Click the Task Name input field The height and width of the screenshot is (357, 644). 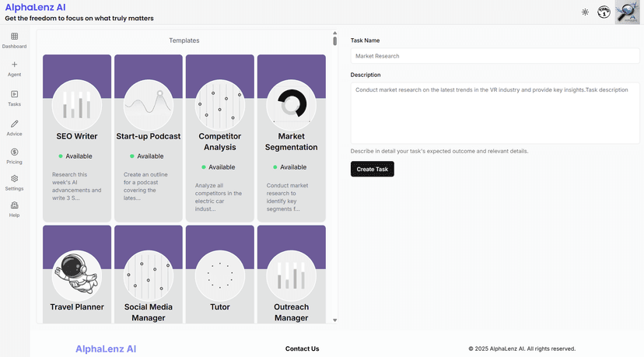click(495, 56)
